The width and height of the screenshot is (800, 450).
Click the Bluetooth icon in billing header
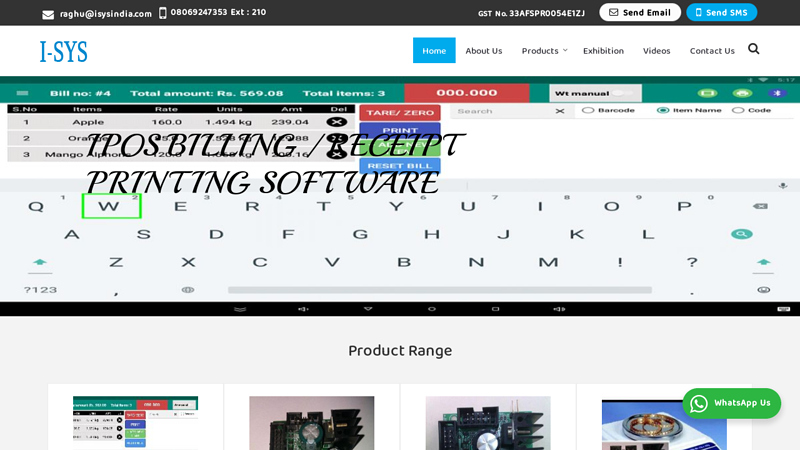(777, 93)
